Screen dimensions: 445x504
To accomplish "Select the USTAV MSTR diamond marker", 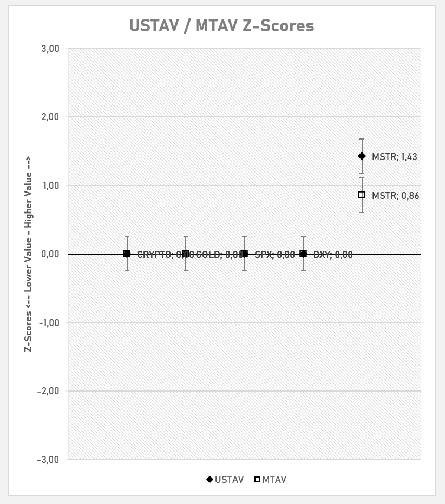I will tap(362, 156).
